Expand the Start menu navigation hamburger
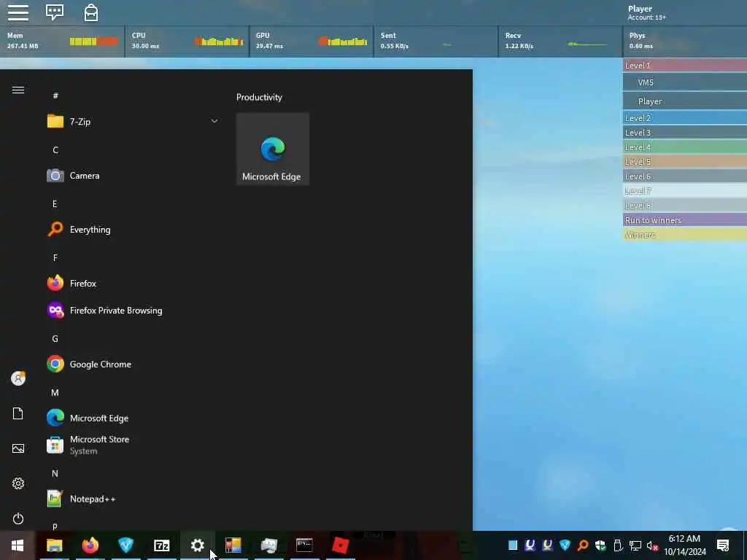 (x=18, y=90)
